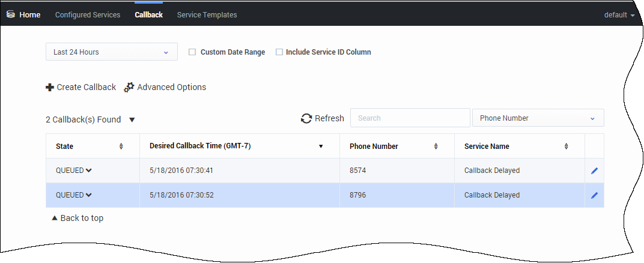Click into the Search input field
Screen dimensions: 644x263
pyautogui.click(x=410, y=118)
